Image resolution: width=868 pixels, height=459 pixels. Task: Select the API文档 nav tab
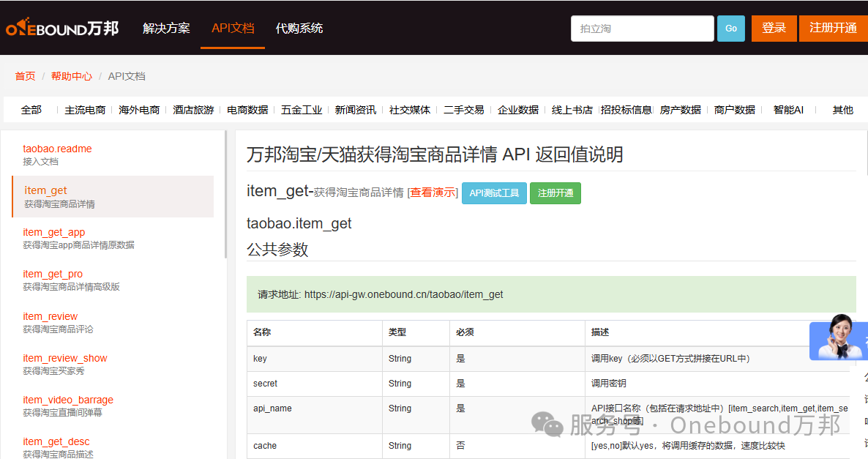coord(233,29)
